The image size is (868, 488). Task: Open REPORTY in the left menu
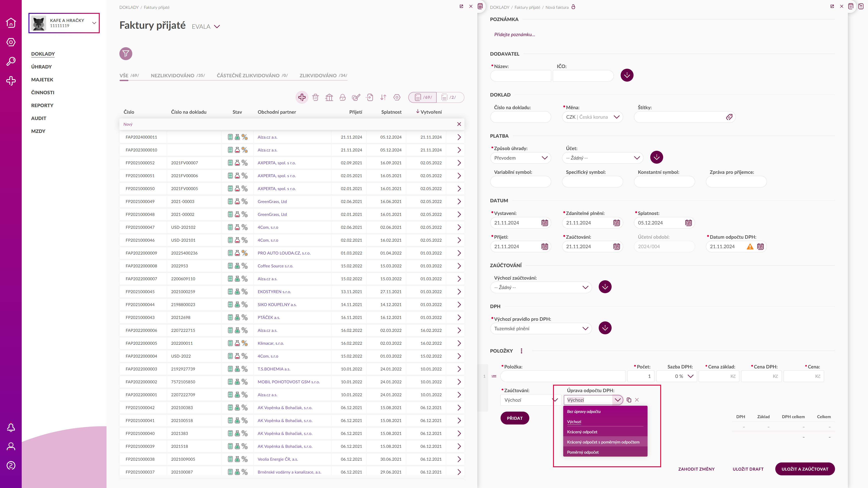pyautogui.click(x=42, y=105)
